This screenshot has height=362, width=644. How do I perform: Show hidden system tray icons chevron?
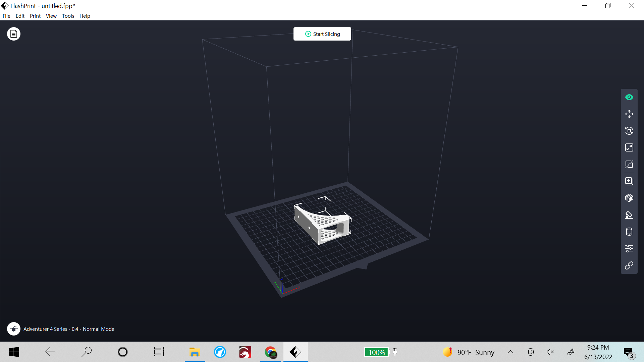coord(510,352)
